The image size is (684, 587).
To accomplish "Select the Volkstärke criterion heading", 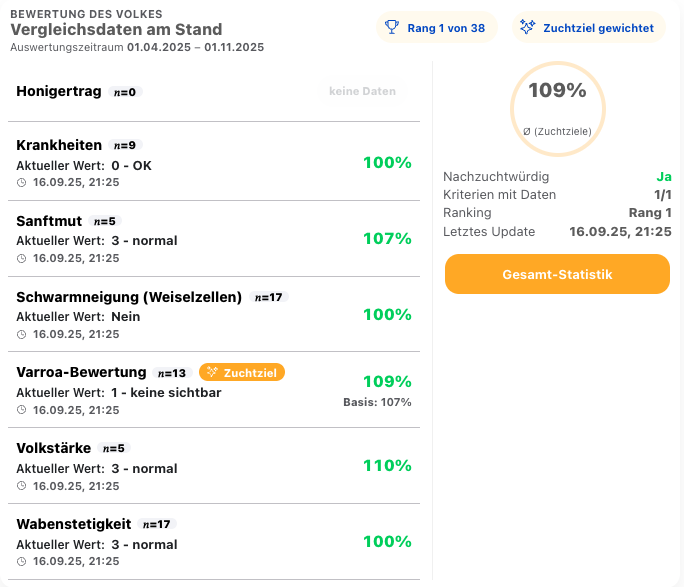I will (x=54, y=448).
